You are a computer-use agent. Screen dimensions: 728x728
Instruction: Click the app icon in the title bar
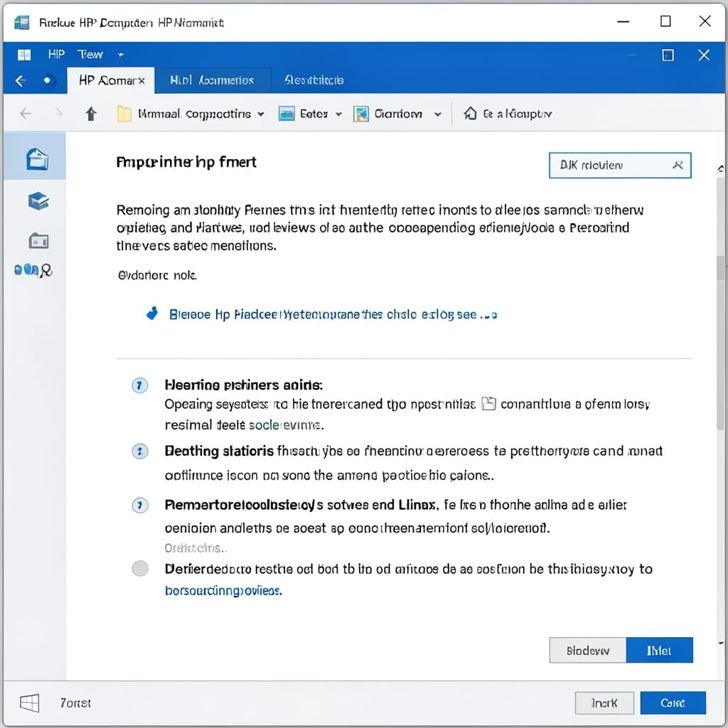coord(21,22)
